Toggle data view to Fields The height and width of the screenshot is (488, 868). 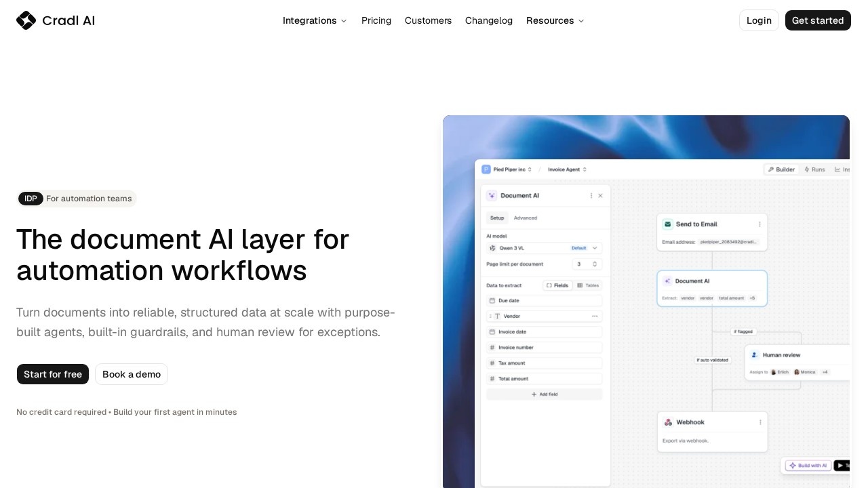(557, 285)
